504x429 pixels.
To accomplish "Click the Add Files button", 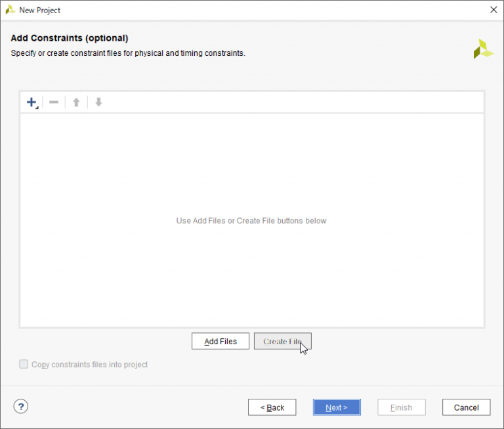I will (220, 342).
